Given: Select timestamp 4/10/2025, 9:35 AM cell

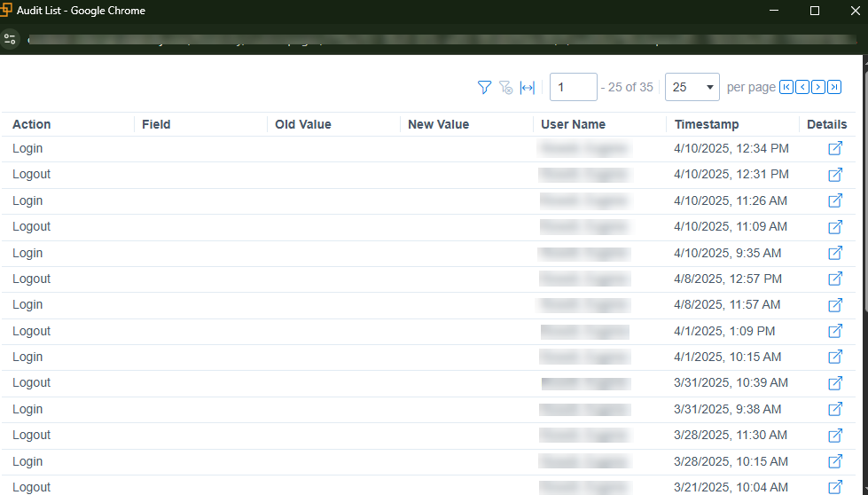Looking at the screenshot, I should coord(727,253).
